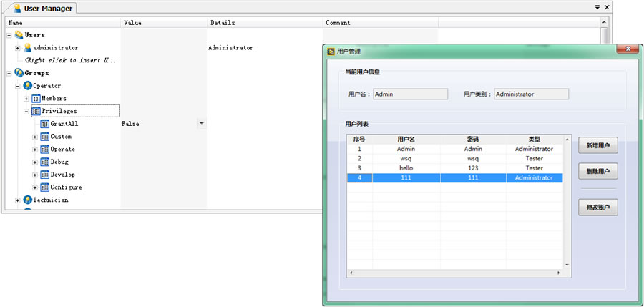Select the user row named hello
The height and width of the screenshot is (307, 644).
(x=406, y=168)
